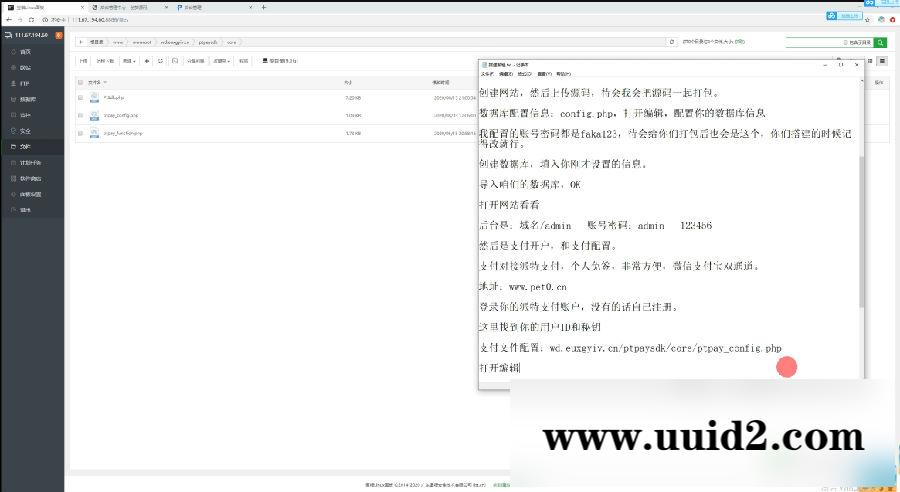Click the green search button
The width and height of the screenshot is (900, 492).
click(879, 42)
